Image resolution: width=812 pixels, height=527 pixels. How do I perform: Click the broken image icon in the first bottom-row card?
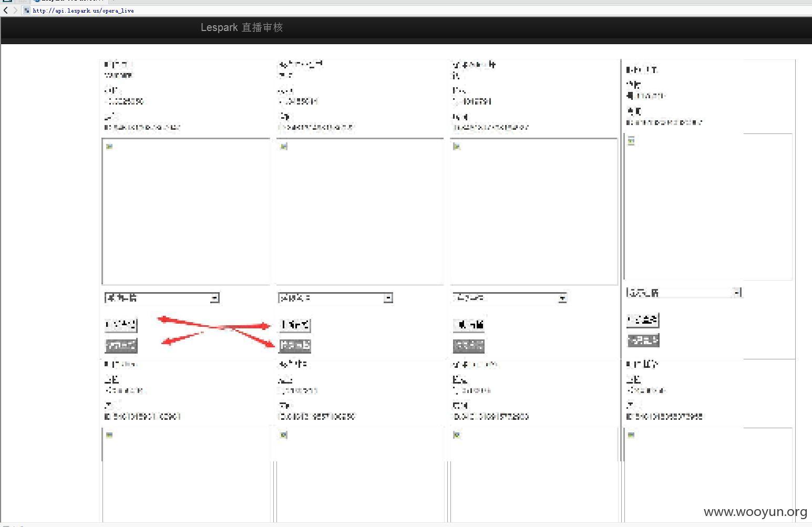pyautogui.click(x=109, y=435)
